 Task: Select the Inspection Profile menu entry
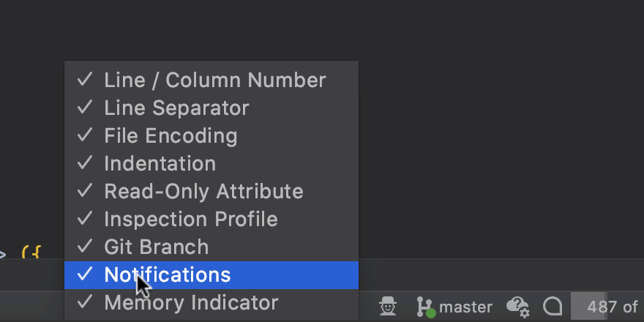click(x=190, y=219)
